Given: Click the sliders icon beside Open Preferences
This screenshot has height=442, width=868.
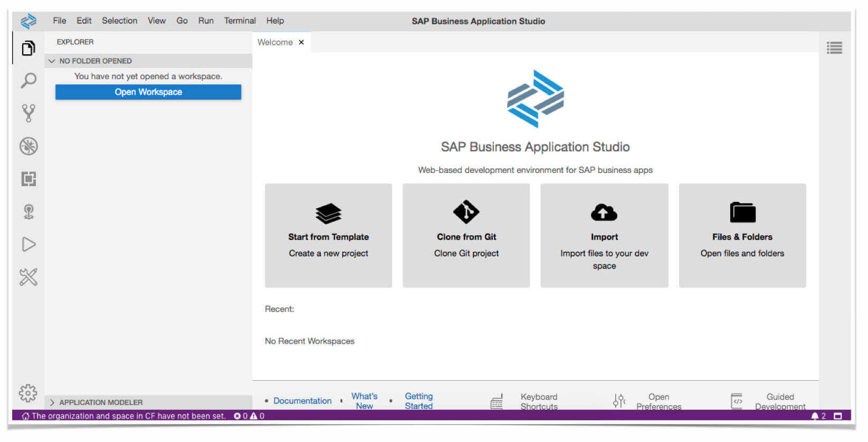Looking at the screenshot, I should click(x=619, y=401).
